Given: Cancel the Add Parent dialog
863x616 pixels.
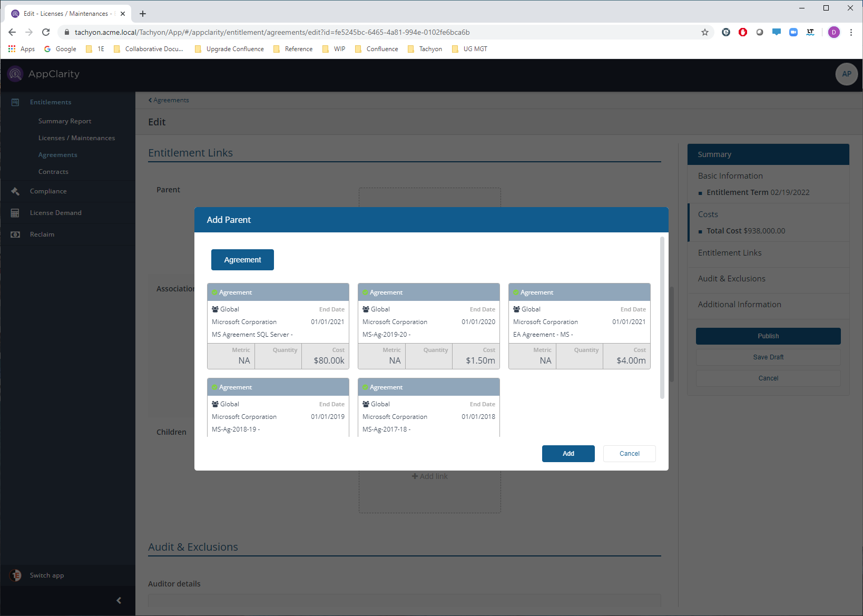Looking at the screenshot, I should (630, 454).
